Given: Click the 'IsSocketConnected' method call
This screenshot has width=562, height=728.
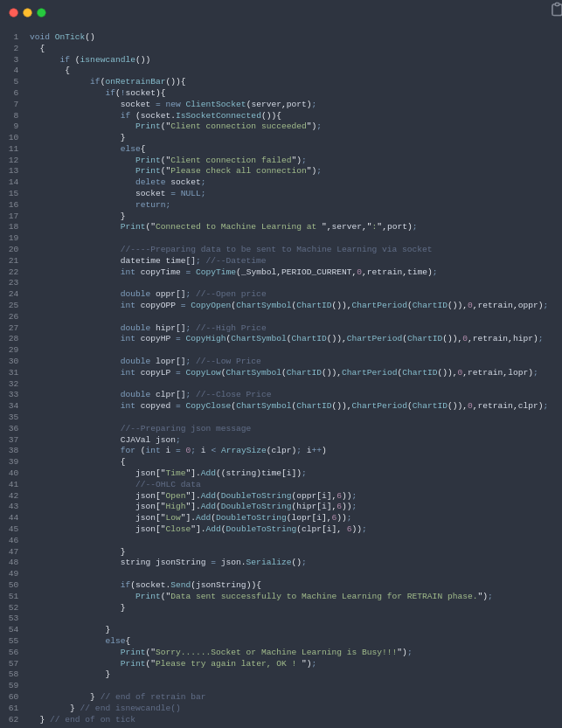Looking at the screenshot, I should point(219,115).
